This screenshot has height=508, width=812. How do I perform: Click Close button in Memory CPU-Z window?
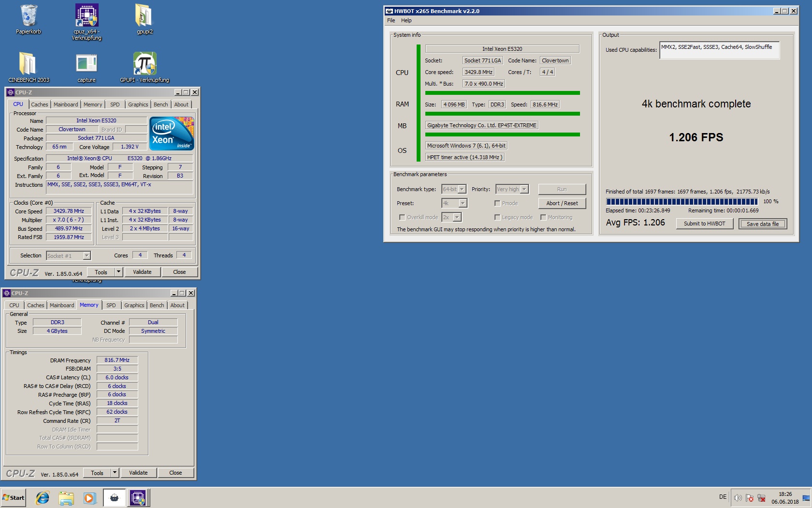(175, 473)
